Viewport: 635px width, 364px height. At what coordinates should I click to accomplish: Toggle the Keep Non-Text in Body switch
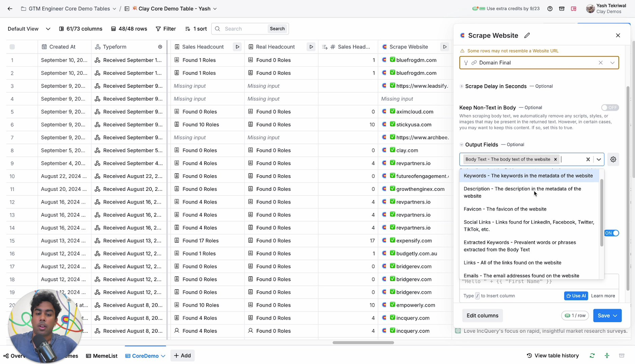point(610,107)
